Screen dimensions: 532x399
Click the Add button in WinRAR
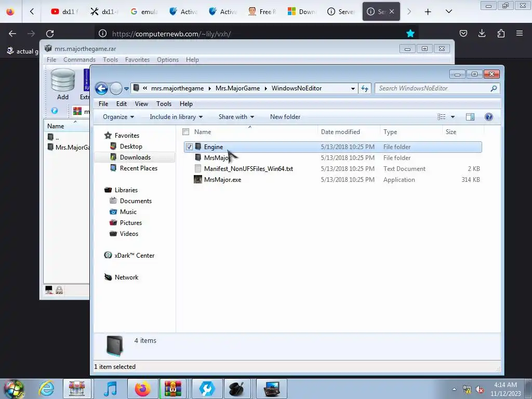(63, 84)
